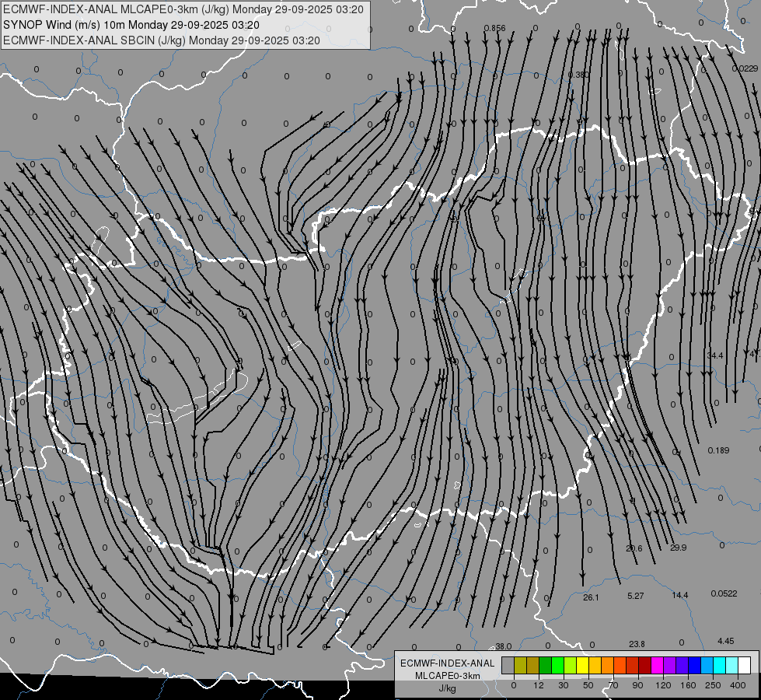Click legend tick label 12
The image size is (761, 700).
[539, 685]
